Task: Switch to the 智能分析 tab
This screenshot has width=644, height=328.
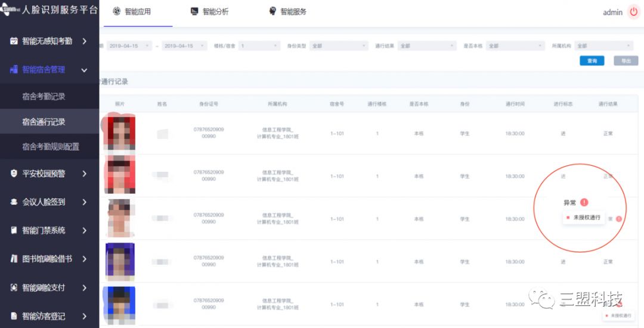Action: pyautogui.click(x=209, y=12)
